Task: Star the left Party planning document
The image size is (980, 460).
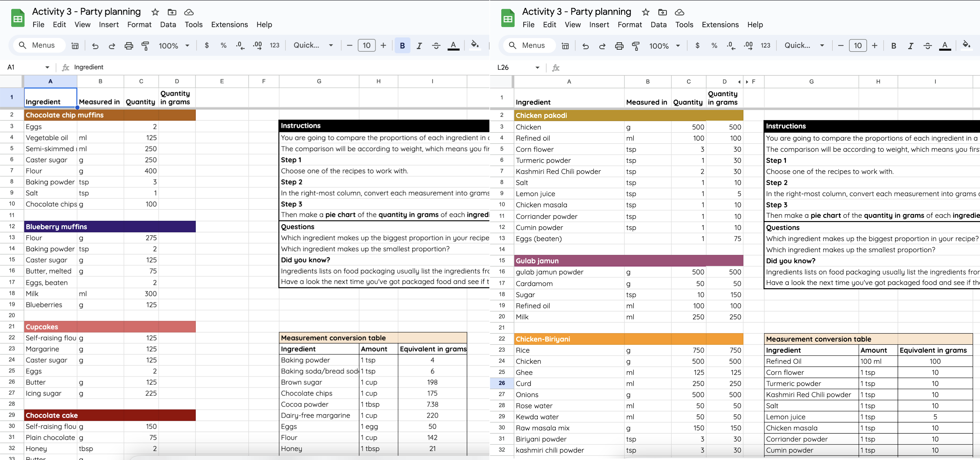Action: 155,12
